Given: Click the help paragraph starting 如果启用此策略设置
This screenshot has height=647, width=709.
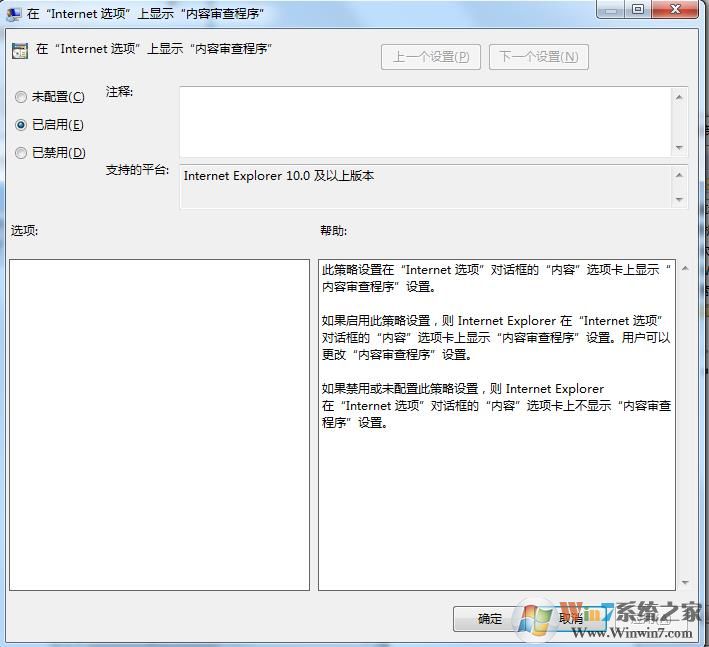Looking at the screenshot, I should (x=496, y=338).
